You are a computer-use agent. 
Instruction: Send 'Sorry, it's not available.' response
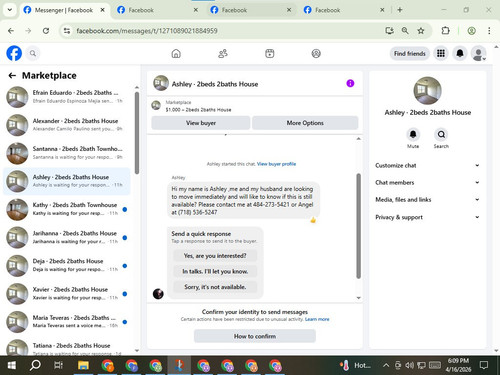(x=215, y=287)
